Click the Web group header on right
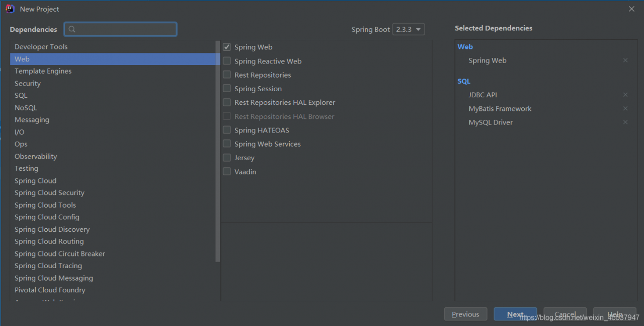The height and width of the screenshot is (326, 644). click(x=465, y=46)
